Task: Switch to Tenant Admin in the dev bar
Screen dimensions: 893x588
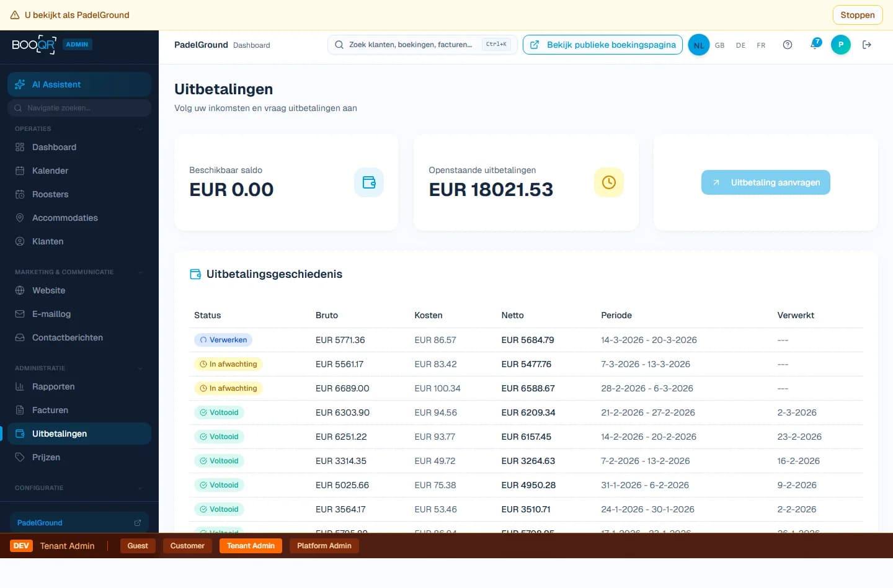Action: coord(251,546)
